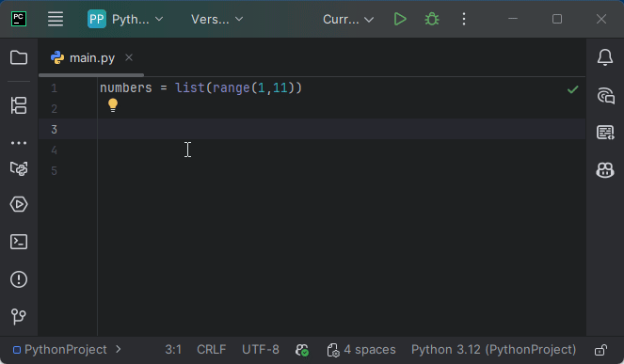The width and height of the screenshot is (624, 364).
Task: Click the word numbers in line 1
Action: pyautogui.click(x=126, y=87)
